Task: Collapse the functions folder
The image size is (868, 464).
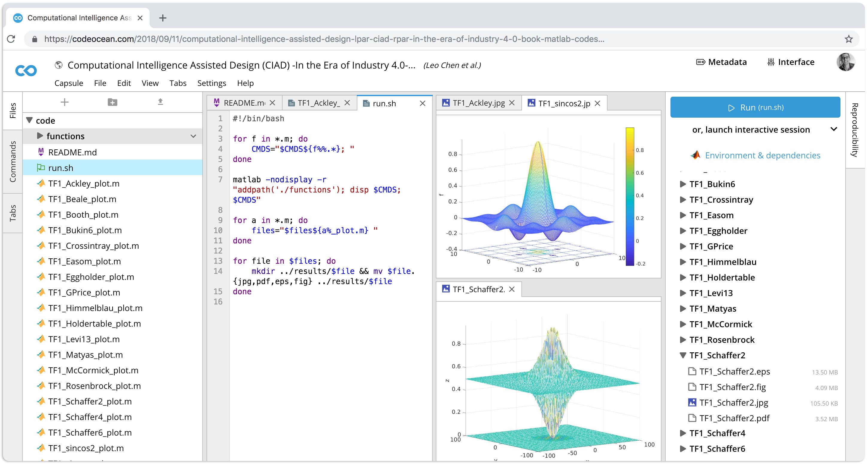Action: click(x=40, y=136)
